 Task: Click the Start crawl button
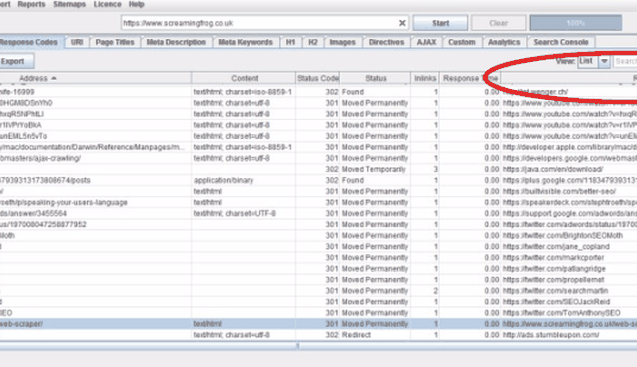coord(440,23)
